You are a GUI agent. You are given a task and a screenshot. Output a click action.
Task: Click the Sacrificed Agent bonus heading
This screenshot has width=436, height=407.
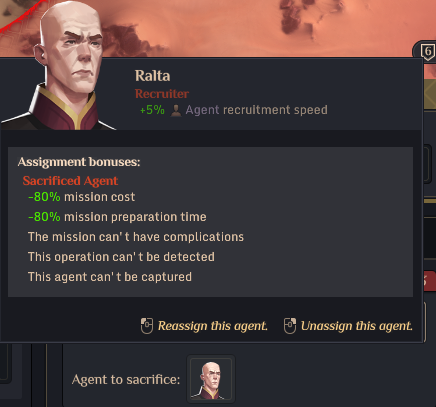click(70, 181)
